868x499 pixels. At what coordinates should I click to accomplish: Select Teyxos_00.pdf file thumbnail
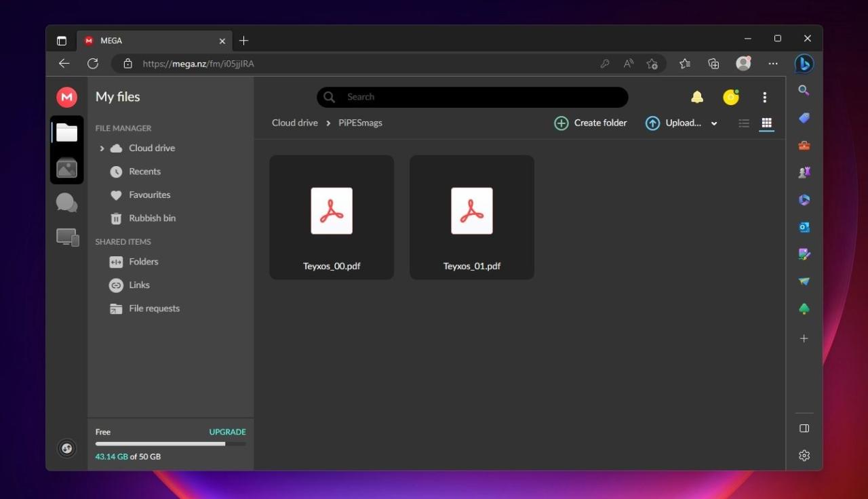click(332, 217)
